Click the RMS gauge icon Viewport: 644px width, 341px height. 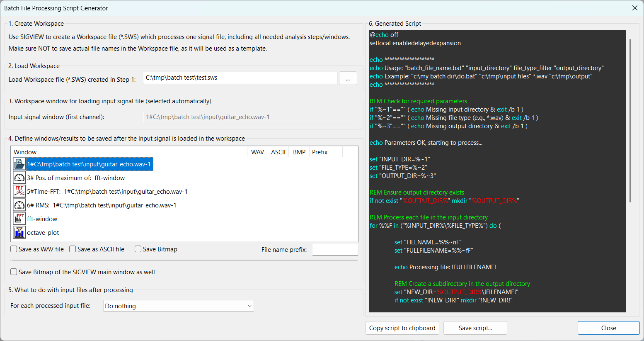(19, 205)
